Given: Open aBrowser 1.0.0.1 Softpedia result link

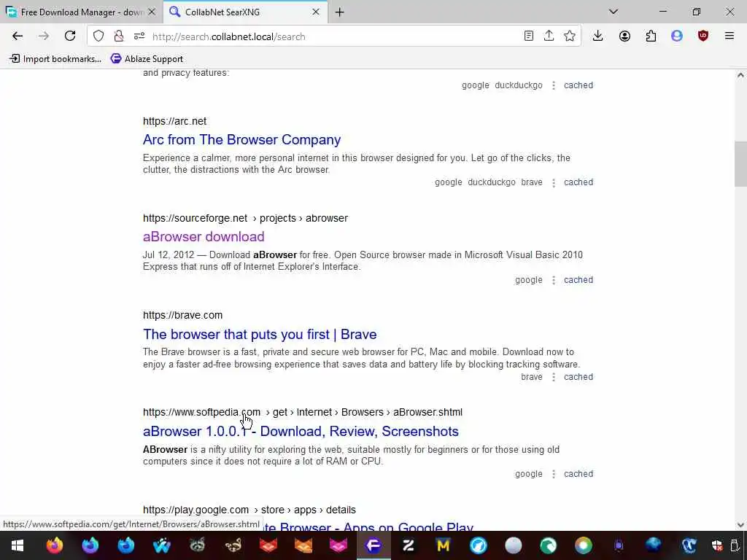Looking at the screenshot, I should pos(301,432).
